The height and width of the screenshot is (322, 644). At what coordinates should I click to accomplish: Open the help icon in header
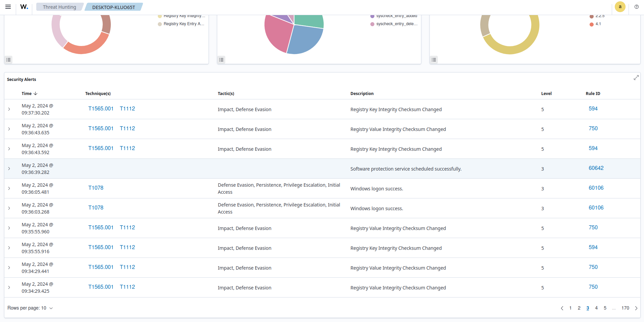636,7
